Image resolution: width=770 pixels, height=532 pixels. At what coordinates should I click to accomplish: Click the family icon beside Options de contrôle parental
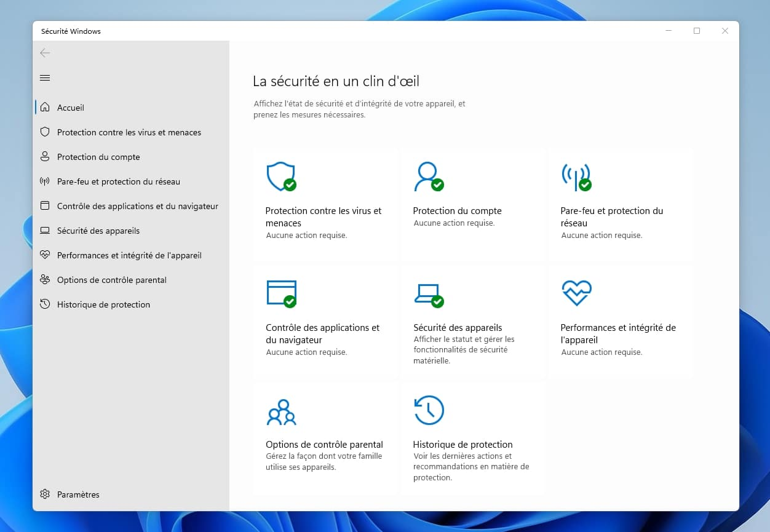point(44,279)
